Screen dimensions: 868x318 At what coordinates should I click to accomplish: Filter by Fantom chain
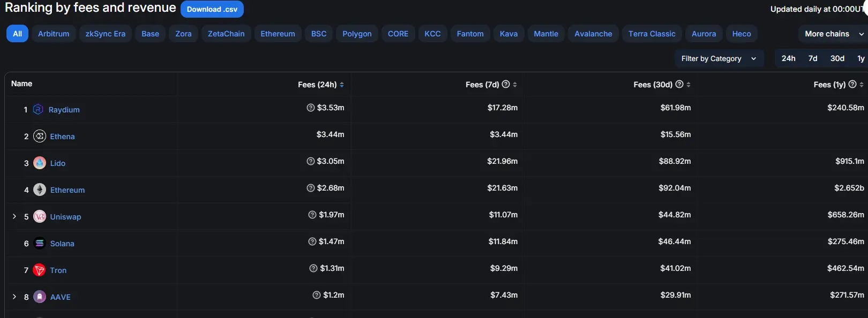point(470,34)
